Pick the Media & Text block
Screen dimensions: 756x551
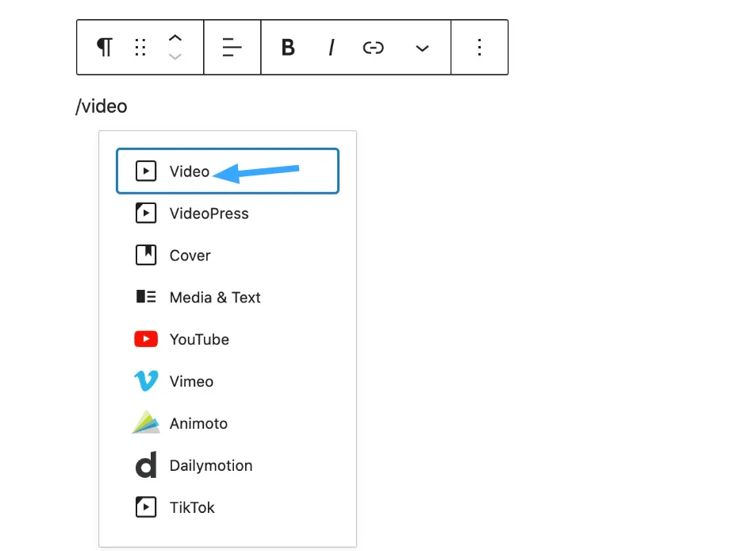pos(228,297)
